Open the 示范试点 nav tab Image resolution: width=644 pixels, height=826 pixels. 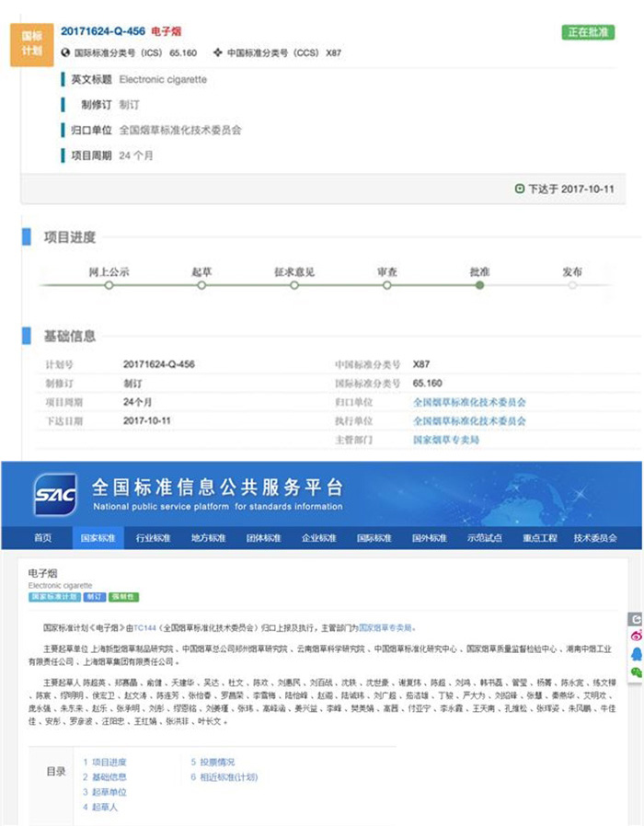pos(485,538)
